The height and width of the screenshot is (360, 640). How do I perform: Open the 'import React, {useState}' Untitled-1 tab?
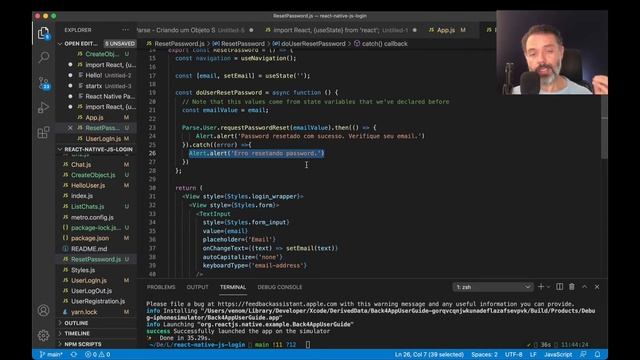340,30
